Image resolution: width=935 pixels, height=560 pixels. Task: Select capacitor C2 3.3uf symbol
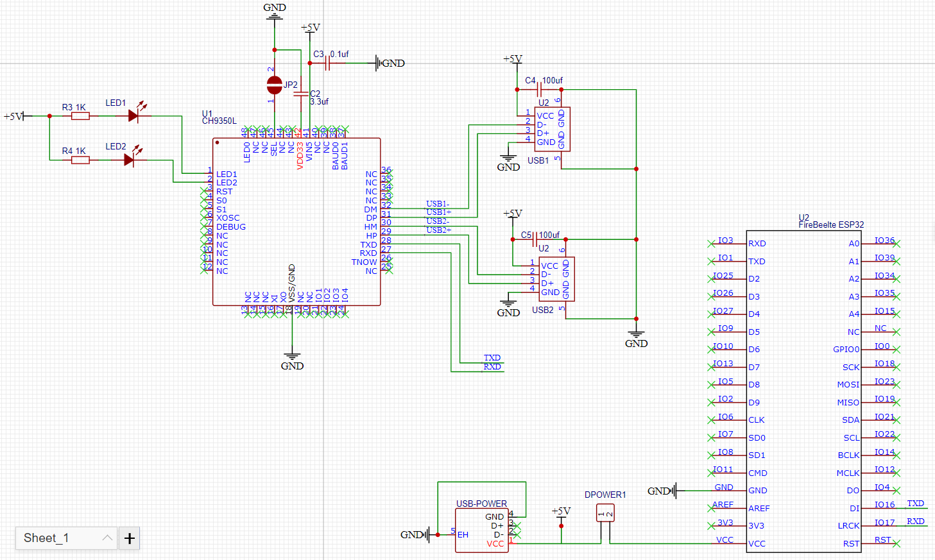300,94
